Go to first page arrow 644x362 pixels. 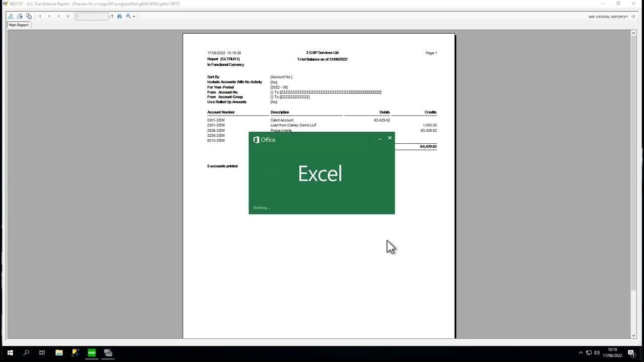[x=40, y=16]
